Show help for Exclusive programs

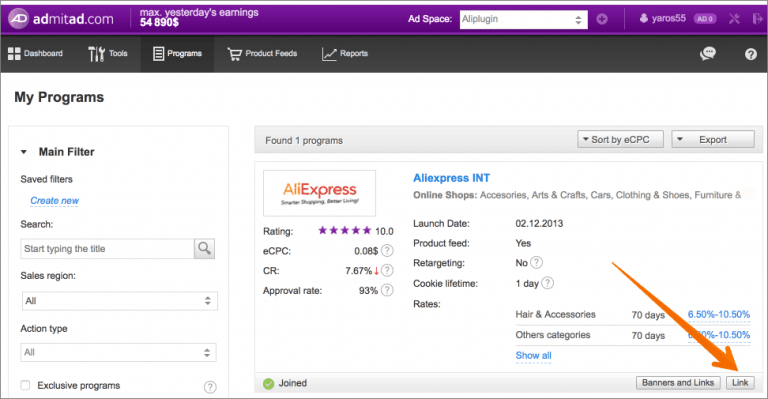[x=210, y=387]
